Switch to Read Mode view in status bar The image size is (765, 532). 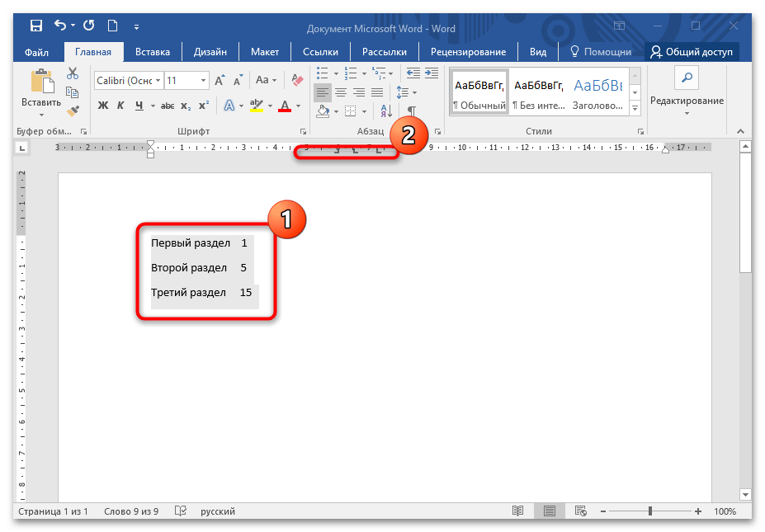pos(517,511)
